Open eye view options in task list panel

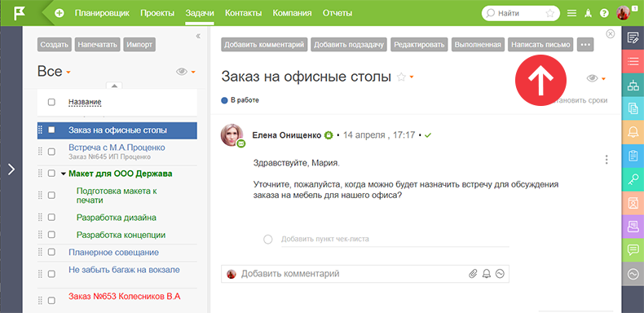pos(185,72)
